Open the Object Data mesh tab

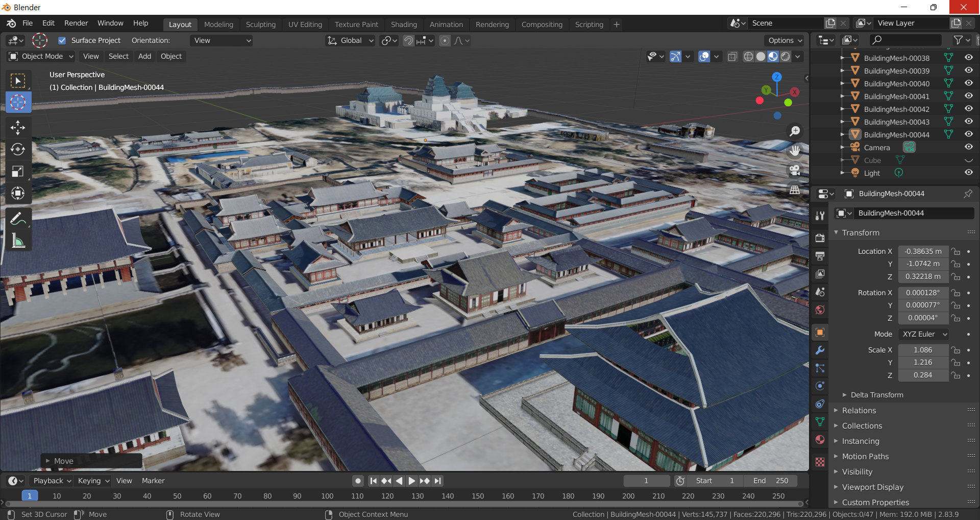(820, 421)
